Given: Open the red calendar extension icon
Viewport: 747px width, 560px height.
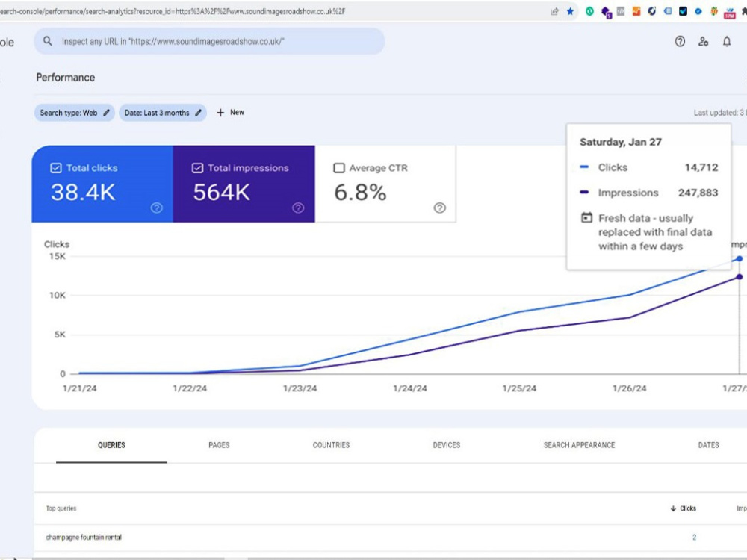Looking at the screenshot, I should click(x=730, y=13).
